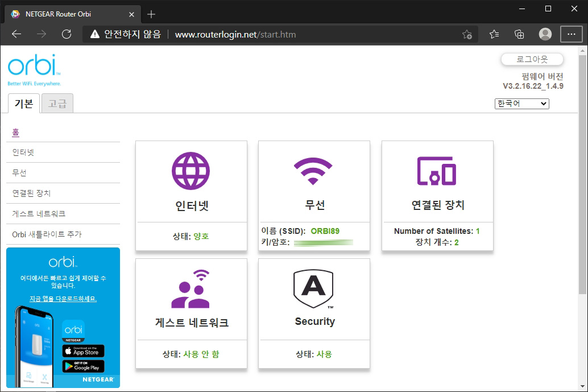The width and height of the screenshot is (588, 392).
Task: Click the page vertical scrollbar
Action: [582, 175]
